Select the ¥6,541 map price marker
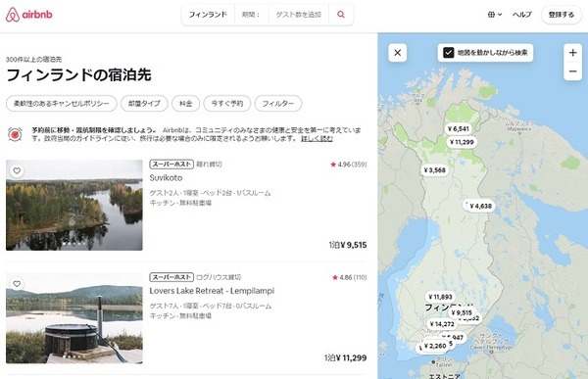Viewport: 588px width, 379px height. point(459,129)
